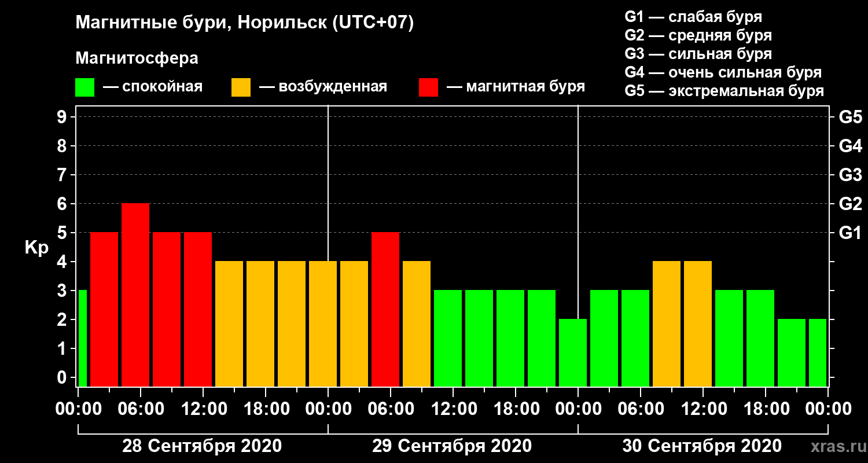Image resolution: width=868 pixels, height=463 pixels.
Task: Click the '— возбужденная' legend label
Action: [323, 87]
